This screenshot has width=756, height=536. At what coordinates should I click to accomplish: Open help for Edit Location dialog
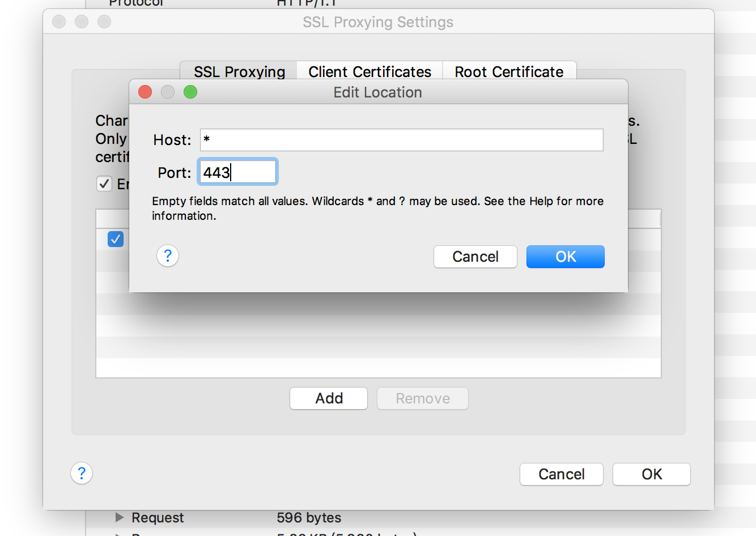point(168,256)
